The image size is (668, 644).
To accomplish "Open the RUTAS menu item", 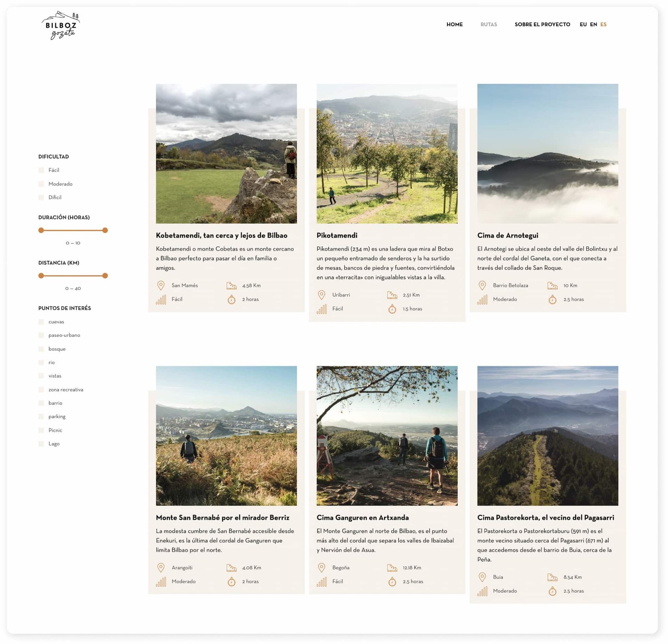I will (488, 25).
